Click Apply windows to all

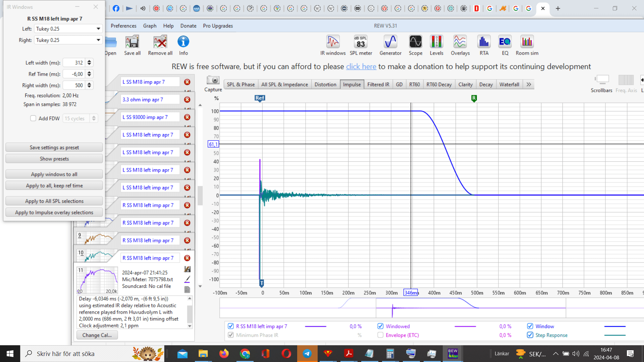[x=54, y=174]
